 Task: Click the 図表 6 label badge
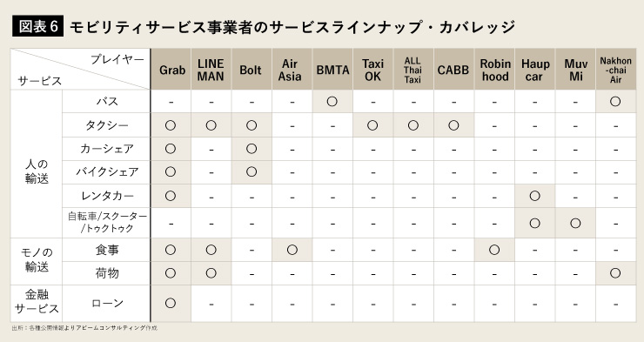pyautogui.click(x=37, y=27)
